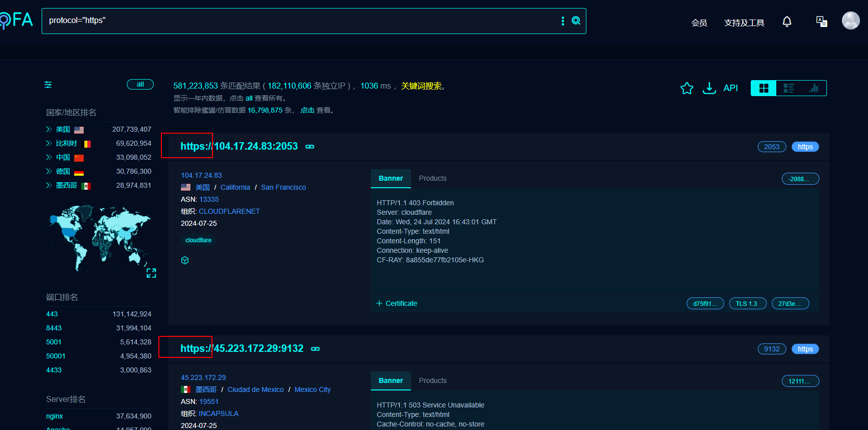Click the language translate icon
Viewport: 868px width, 430px height.
(821, 22)
